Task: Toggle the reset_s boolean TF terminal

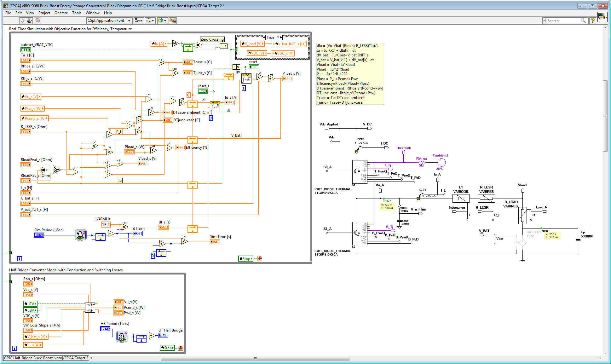Action: (203, 91)
